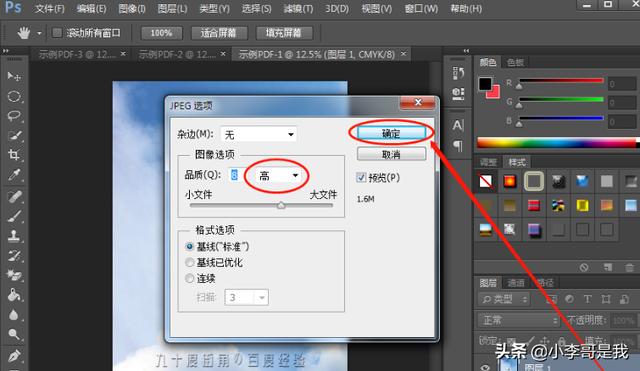Close the JPEG options dialog

click(418, 102)
